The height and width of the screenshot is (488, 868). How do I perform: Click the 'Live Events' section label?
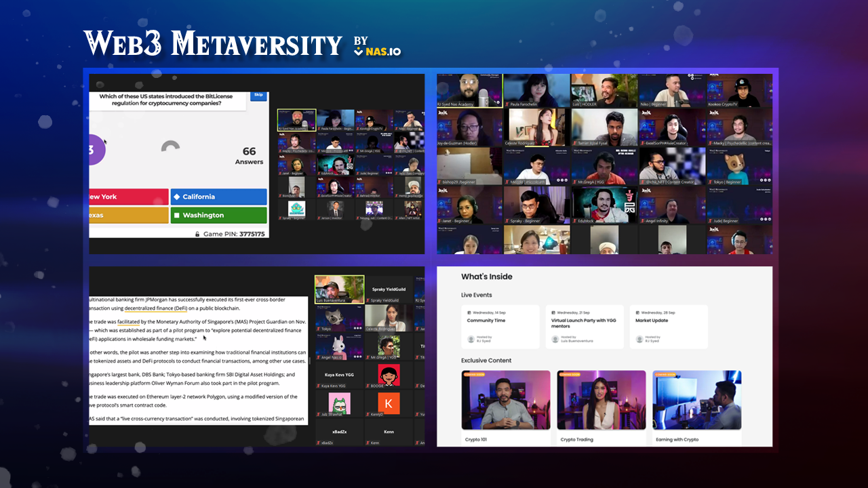(477, 295)
